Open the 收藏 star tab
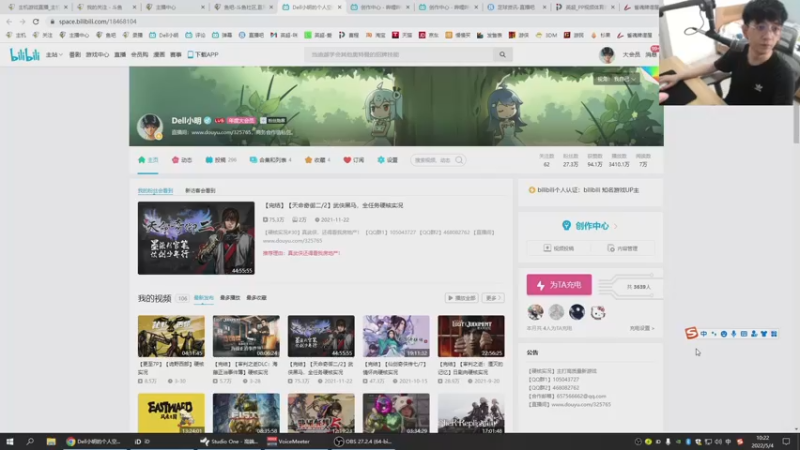 [317, 160]
